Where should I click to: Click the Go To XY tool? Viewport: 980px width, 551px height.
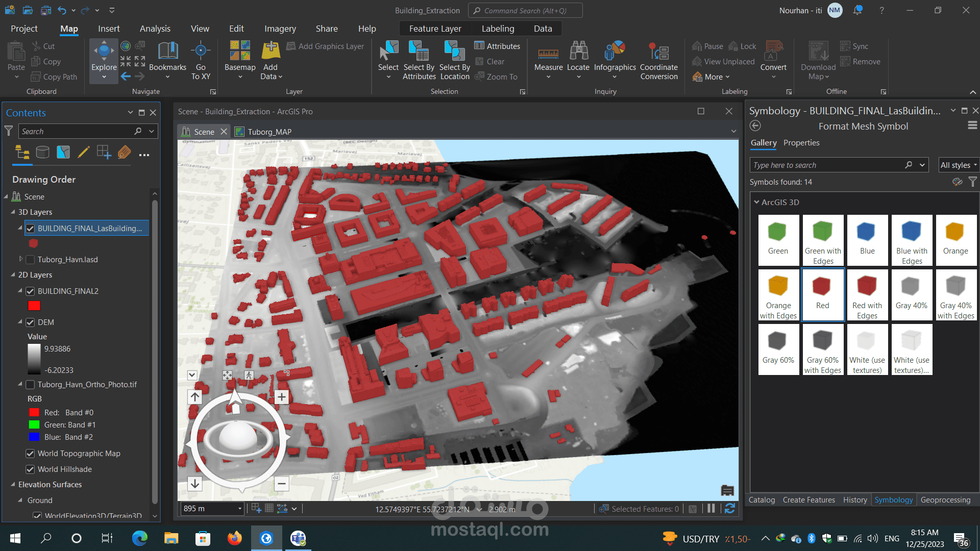coord(201,60)
